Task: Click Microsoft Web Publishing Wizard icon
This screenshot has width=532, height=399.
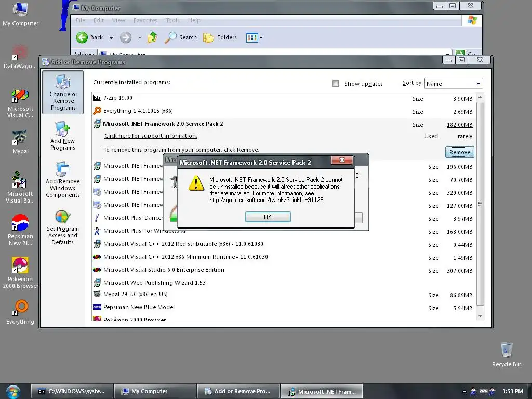Action: (x=97, y=283)
